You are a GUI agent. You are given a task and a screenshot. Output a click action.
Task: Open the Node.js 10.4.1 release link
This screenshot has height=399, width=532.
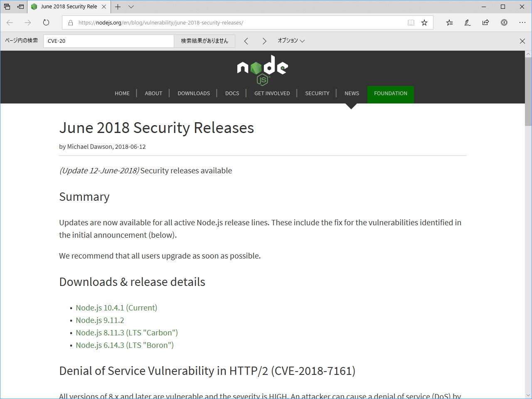point(116,308)
